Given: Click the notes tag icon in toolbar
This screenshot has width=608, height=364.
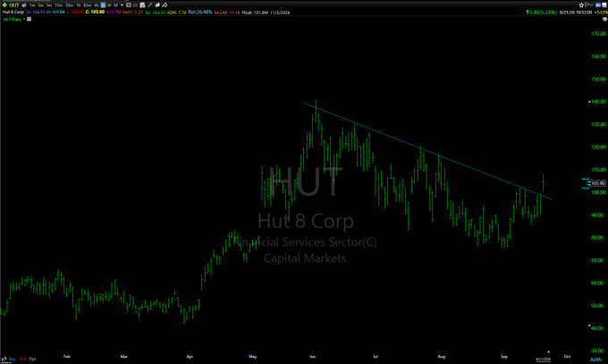Looking at the screenshot, I should coord(157,5).
